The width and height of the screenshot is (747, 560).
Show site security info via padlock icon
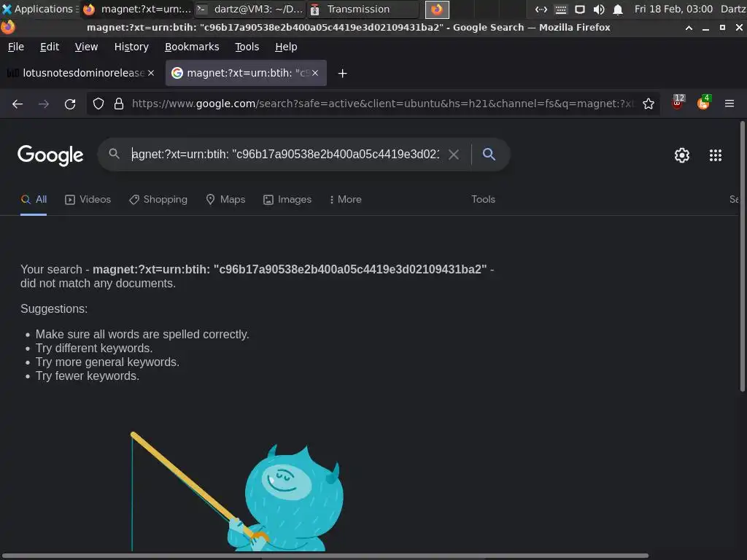(119, 104)
